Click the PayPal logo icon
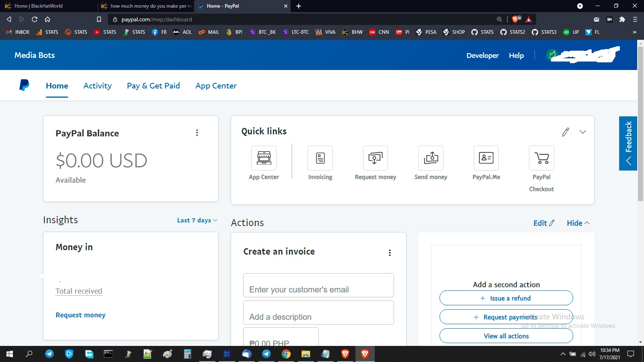This screenshot has width=644, height=362. (24, 85)
